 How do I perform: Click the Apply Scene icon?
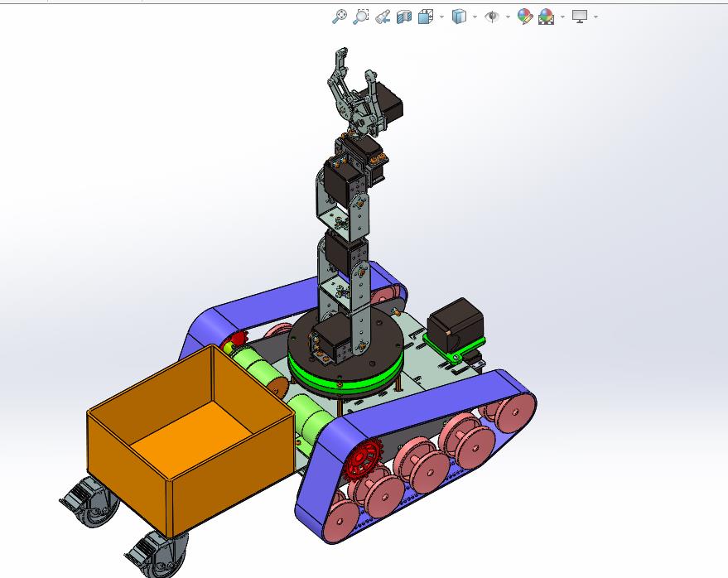(547, 17)
